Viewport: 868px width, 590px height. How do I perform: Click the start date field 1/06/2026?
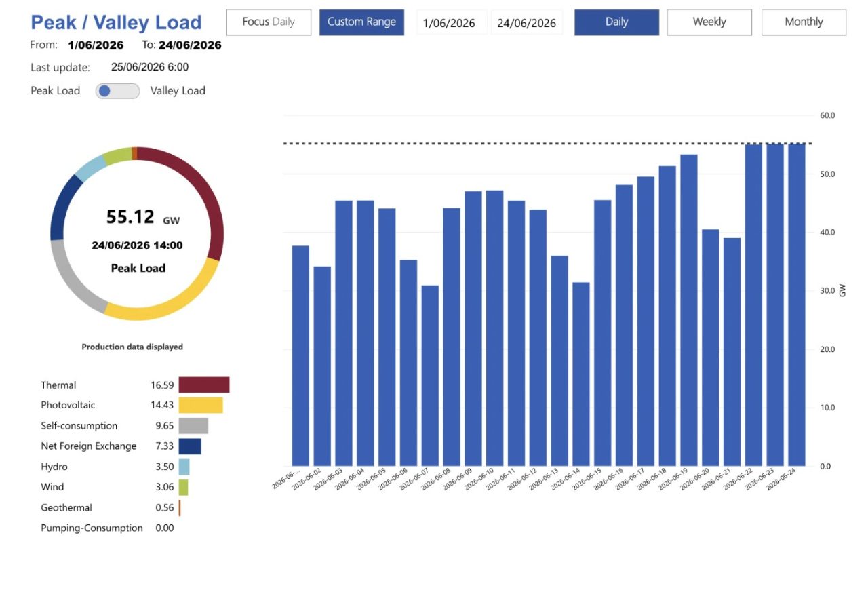451,23
